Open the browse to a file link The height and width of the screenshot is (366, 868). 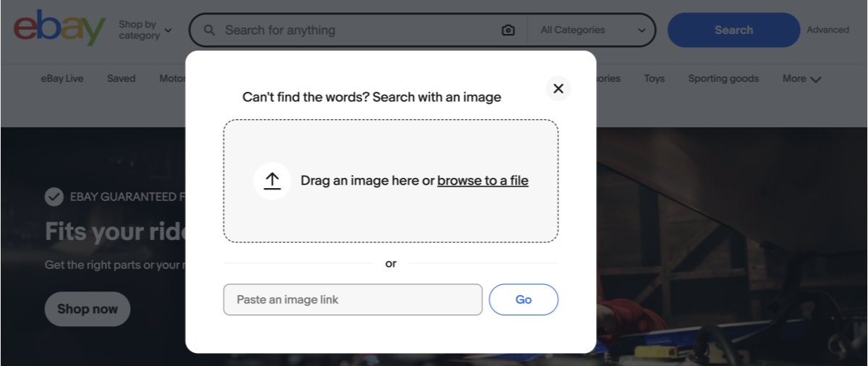tap(482, 181)
